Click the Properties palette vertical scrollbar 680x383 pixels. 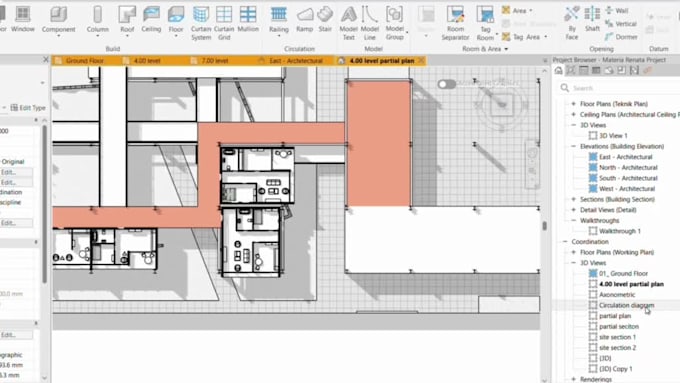pos(45,204)
